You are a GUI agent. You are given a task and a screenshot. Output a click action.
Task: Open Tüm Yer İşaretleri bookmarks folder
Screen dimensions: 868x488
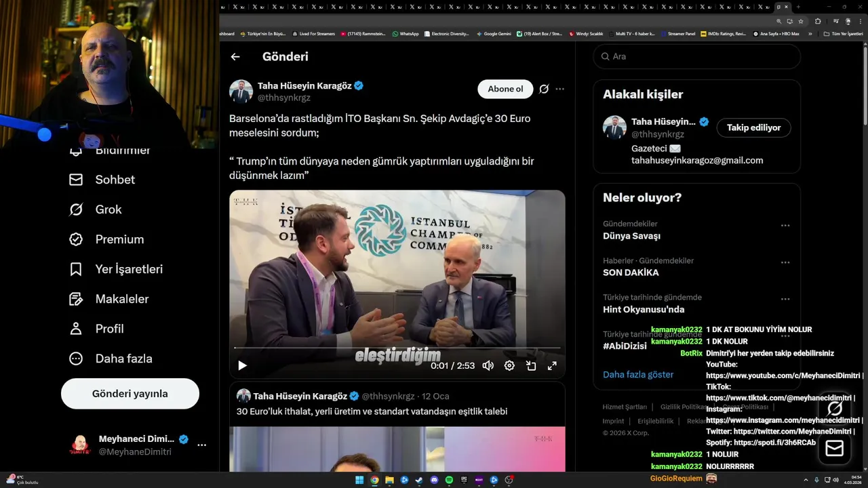[843, 33]
